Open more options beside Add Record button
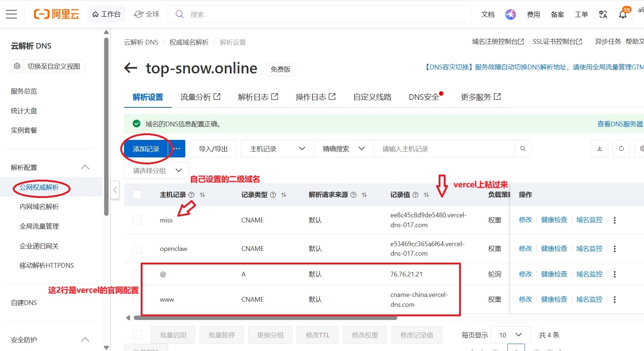The width and height of the screenshot is (644, 351). click(177, 149)
